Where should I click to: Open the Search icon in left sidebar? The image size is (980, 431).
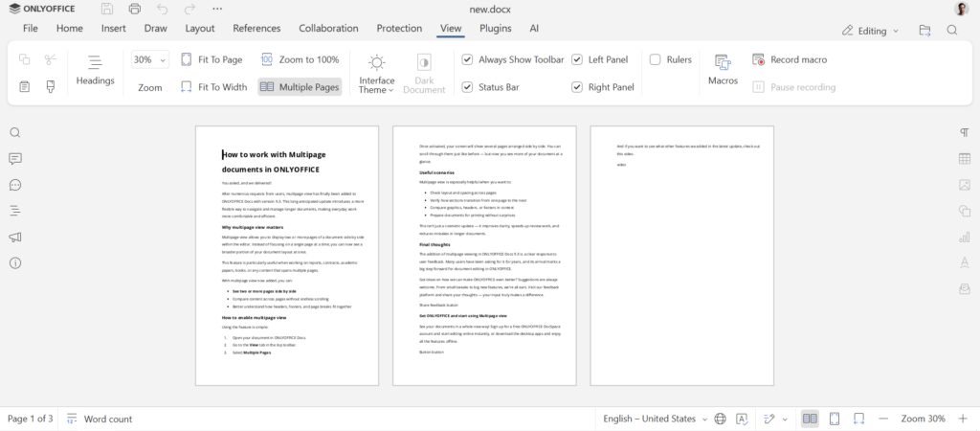(15, 132)
